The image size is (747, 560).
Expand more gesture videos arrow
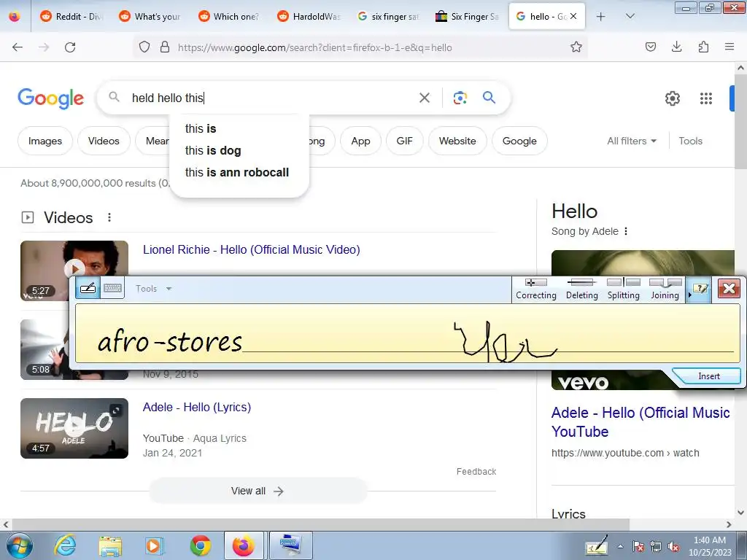click(x=689, y=295)
